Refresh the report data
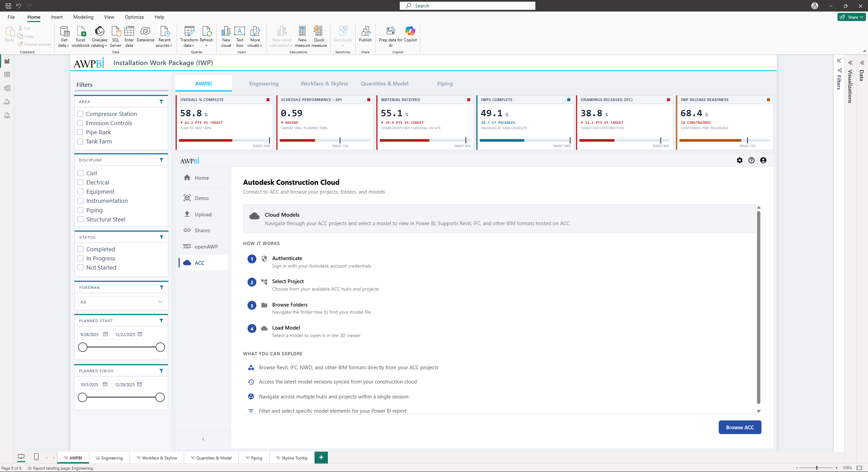The image size is (868, 472). pos(206,37)
